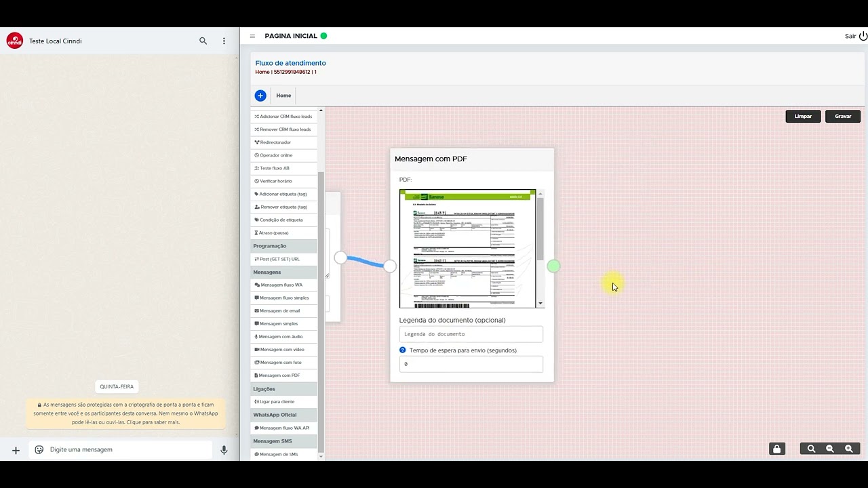Click the 'Fluxo de atendimento' heading
The height and width of the screenshot is (488, 868).
[x=290, y=63]
